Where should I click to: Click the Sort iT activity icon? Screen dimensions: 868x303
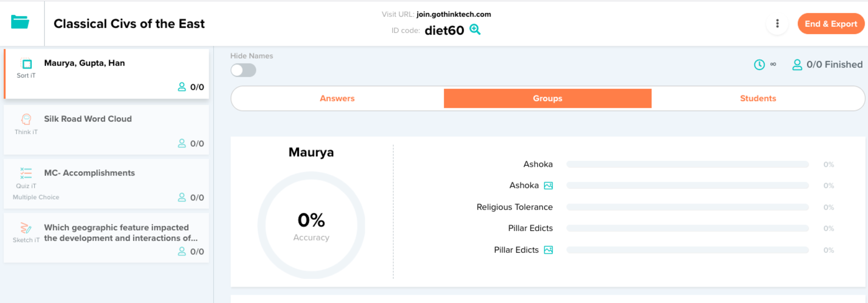tap(26, 64)
